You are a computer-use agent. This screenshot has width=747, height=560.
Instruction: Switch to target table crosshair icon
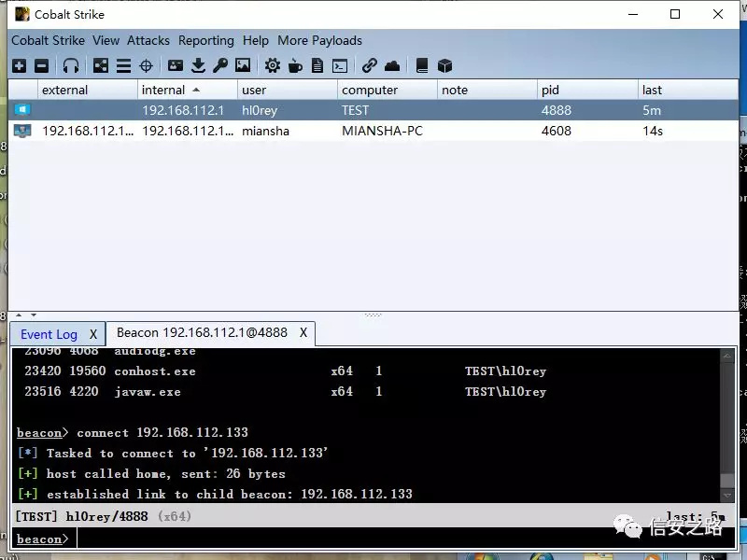[147, 65]
